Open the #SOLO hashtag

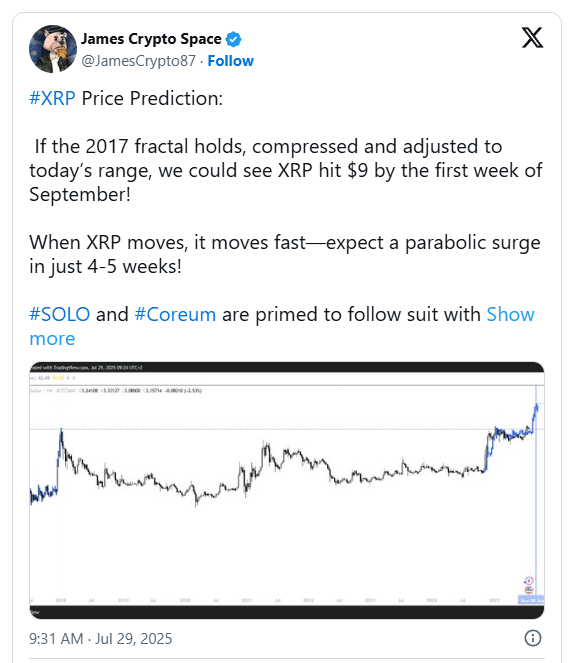(x=60, y=315)
